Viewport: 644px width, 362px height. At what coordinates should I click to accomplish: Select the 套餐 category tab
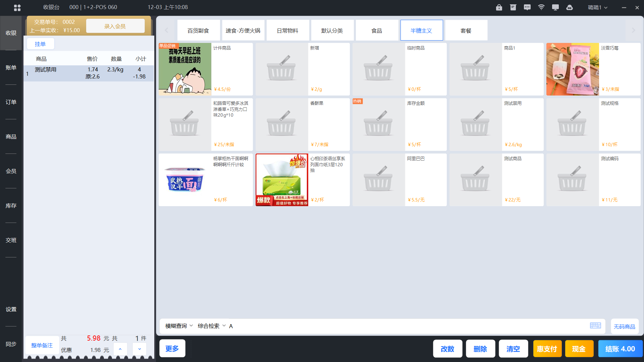point(466,31)
